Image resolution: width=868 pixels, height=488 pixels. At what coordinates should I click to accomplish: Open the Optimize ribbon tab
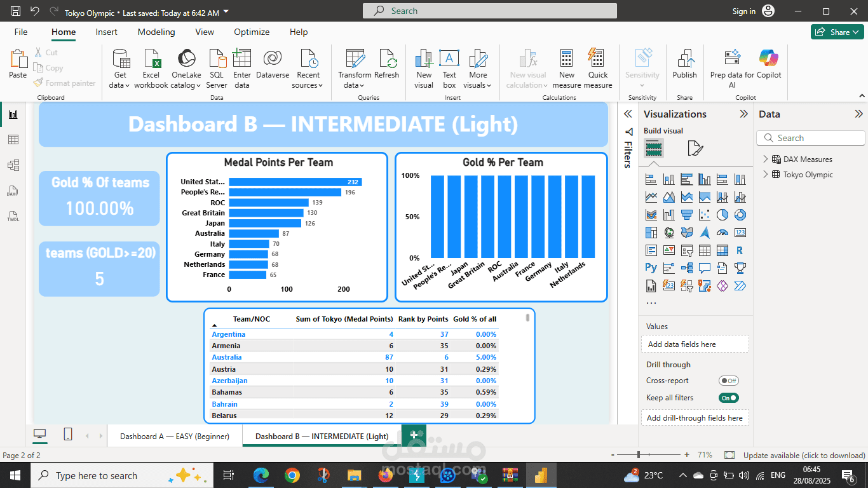pos(252,32)
